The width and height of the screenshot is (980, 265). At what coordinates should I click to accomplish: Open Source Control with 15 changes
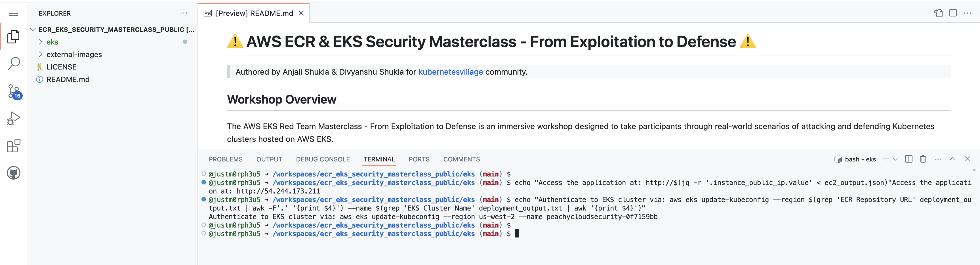coord(14,91)
